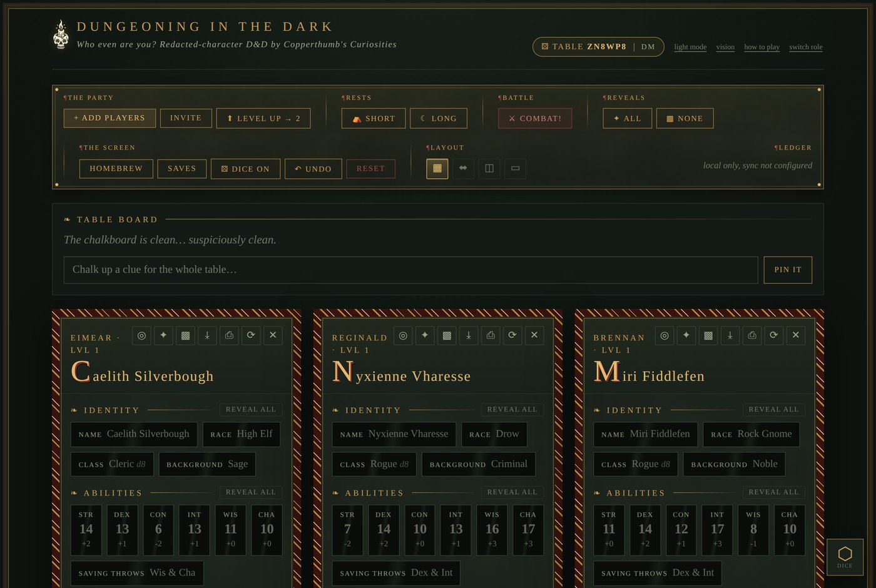
Task: Click the red Reset button
Action: (371, 169)
